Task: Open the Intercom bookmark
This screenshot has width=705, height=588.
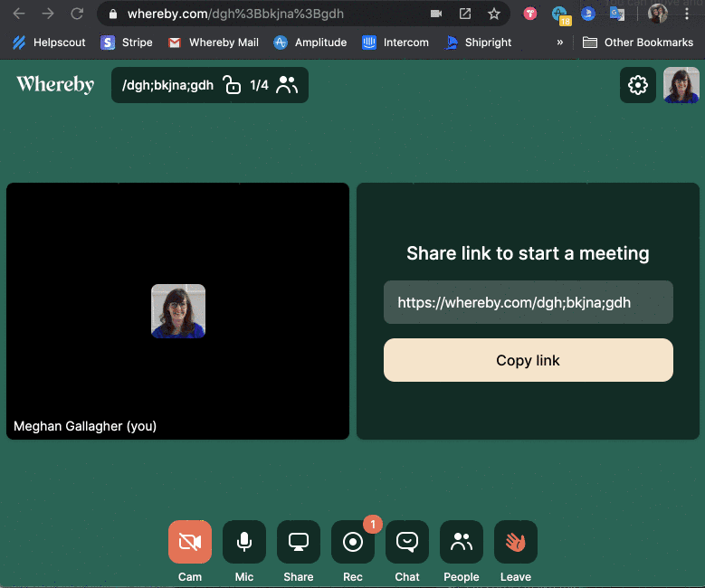Action: point(395,43)
